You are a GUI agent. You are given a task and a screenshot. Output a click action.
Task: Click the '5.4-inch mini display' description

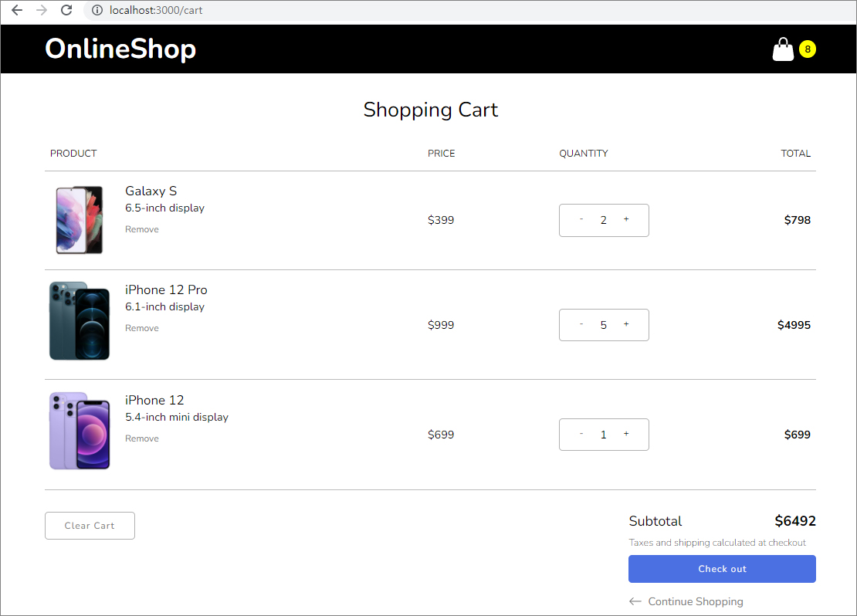pos(177,417)
